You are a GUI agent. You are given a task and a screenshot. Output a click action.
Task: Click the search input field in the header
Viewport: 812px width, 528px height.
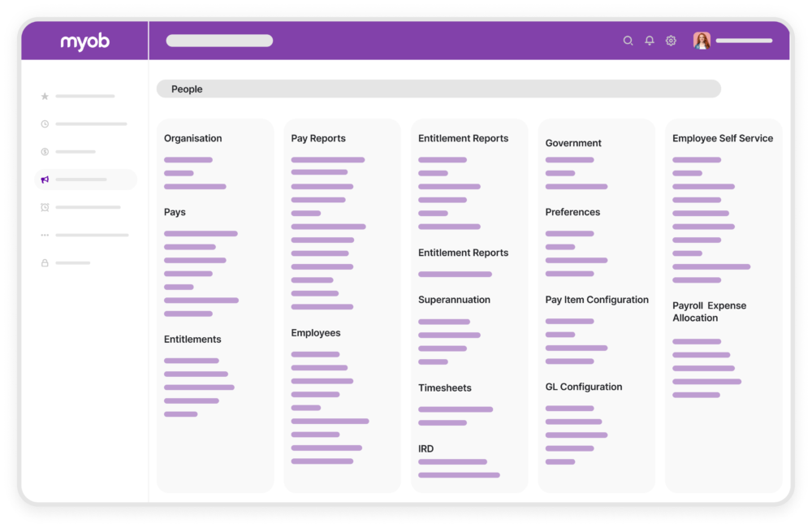(x=218, y=40)
